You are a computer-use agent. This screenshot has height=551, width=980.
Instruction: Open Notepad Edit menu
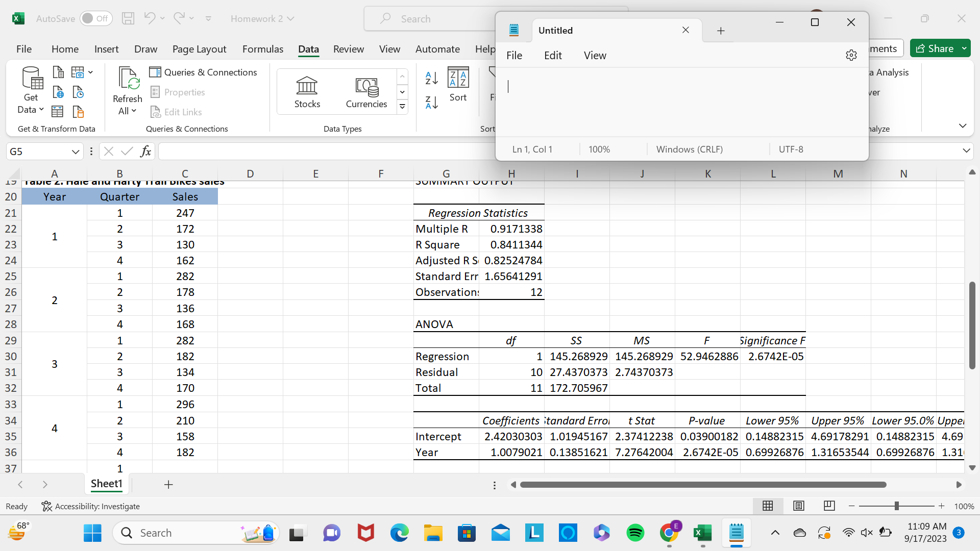coord(552,55)
